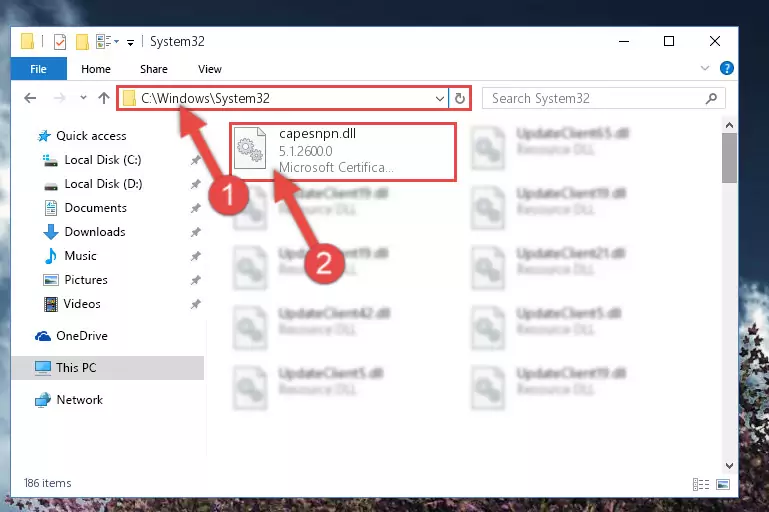Open the Home ribbon tab
The image size is (769, 512).
(96, 69)
